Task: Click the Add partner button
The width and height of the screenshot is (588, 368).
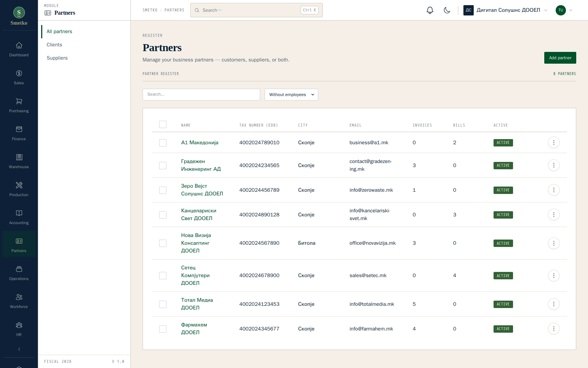Action: pos(560,58)
